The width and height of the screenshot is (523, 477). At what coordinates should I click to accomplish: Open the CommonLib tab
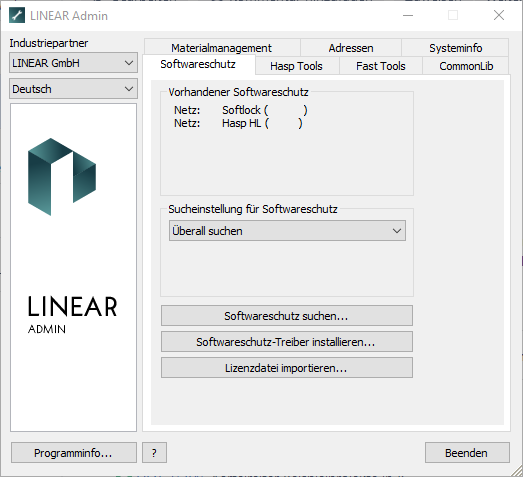click(x=466, y=66)
